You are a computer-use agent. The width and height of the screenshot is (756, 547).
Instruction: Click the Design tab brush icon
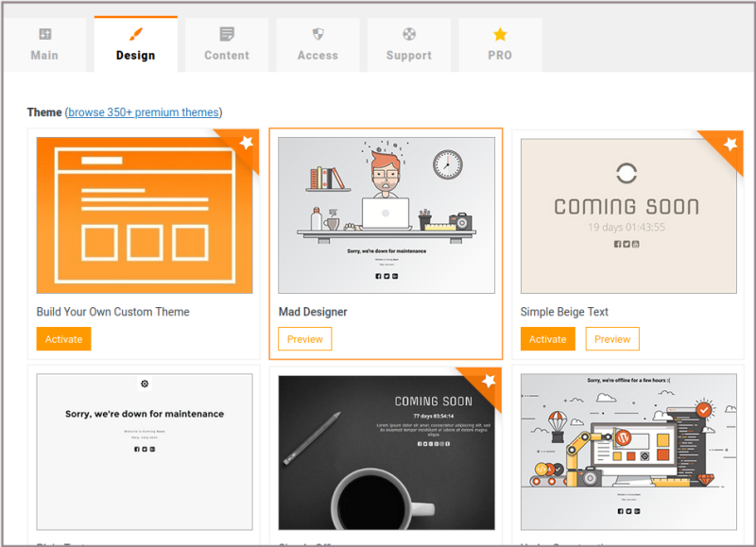coord(135,34)
